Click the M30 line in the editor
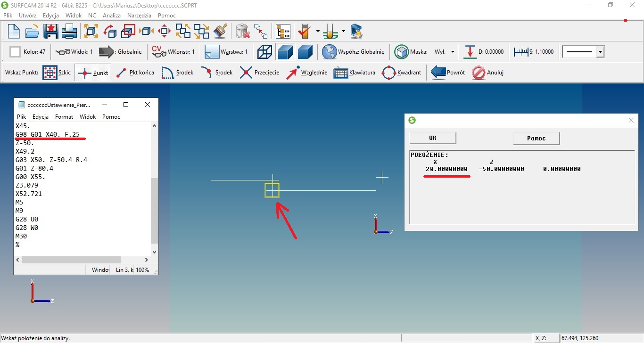 21,236
